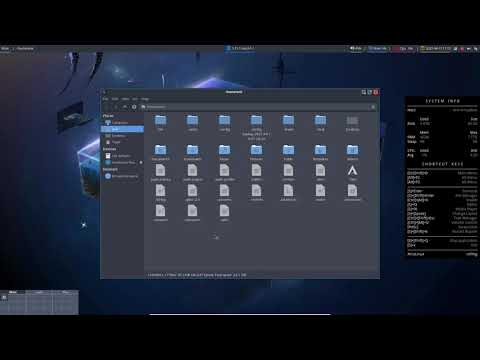Image resolution: width=480 pixels, height=360 pixels.
Task: Select Computer in the Places sidebar
Action: tap(122, 122)
